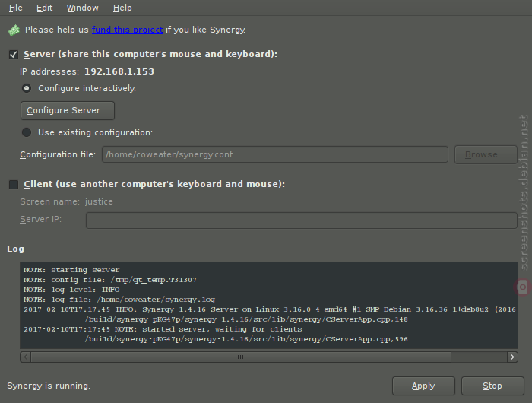Click the Server IP input field

pos(302,221)
